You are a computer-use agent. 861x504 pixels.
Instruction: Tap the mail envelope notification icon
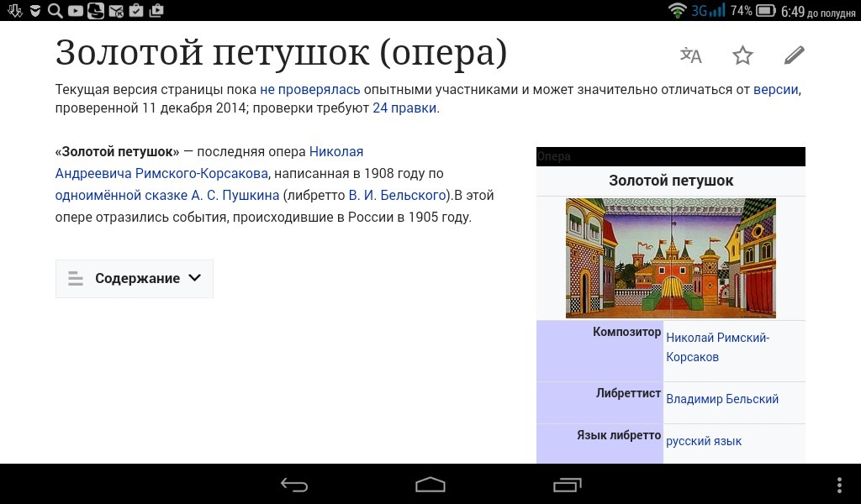tap(116, 10)
